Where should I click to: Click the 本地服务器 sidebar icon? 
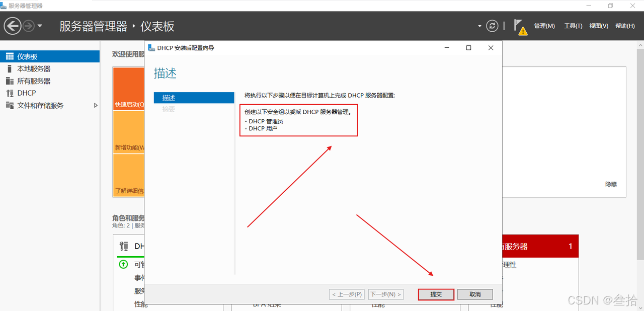tap(10, 69)
